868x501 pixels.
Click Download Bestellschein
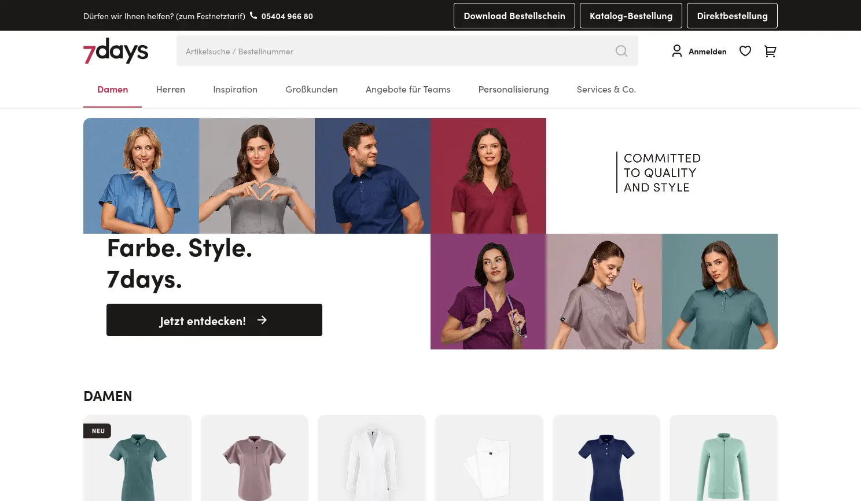pyautogui.click(x=514, y=16)
